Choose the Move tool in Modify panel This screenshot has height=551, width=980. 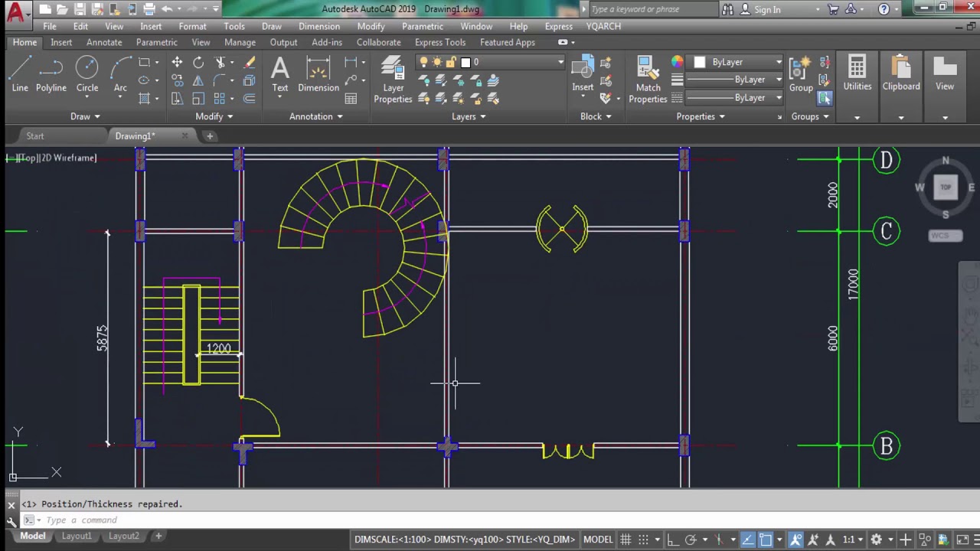(x=177, y=62)
